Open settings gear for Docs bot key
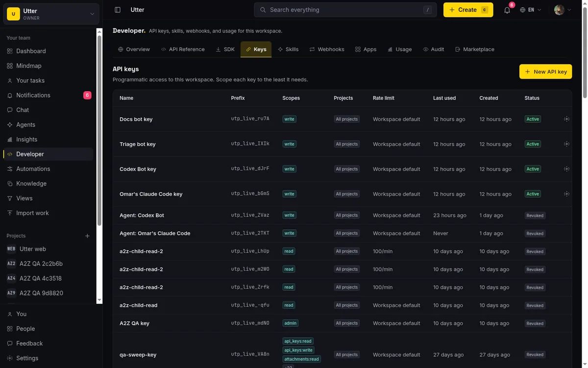This screenshot has height=368, width=588. [566, 119]
